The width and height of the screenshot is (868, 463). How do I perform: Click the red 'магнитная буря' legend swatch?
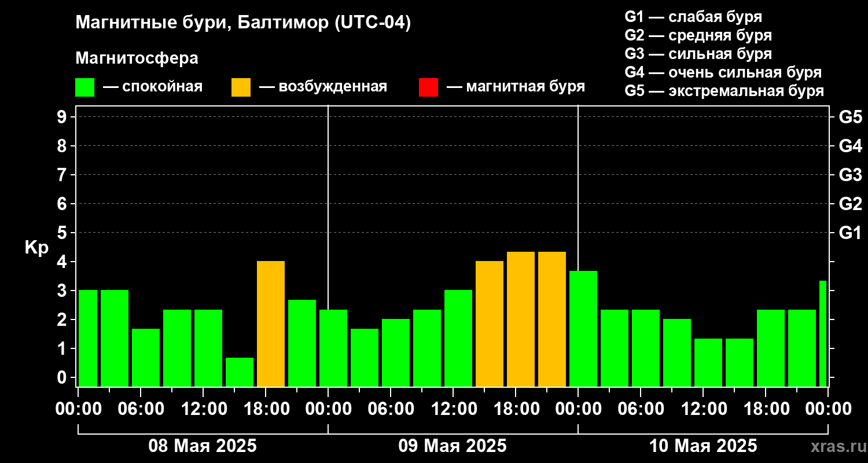pos(428,87)
